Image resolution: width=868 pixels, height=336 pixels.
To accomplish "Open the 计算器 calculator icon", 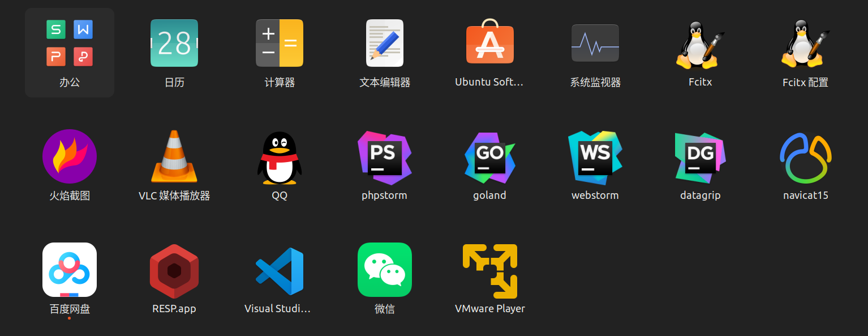I will pyautogui.click(x=280, y=43).
